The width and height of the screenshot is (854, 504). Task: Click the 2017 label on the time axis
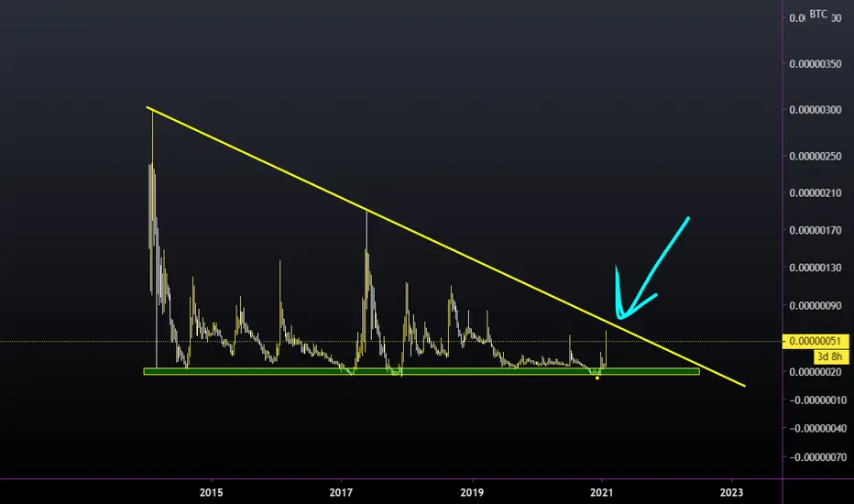pyautogui.click(x=342, y=493)
